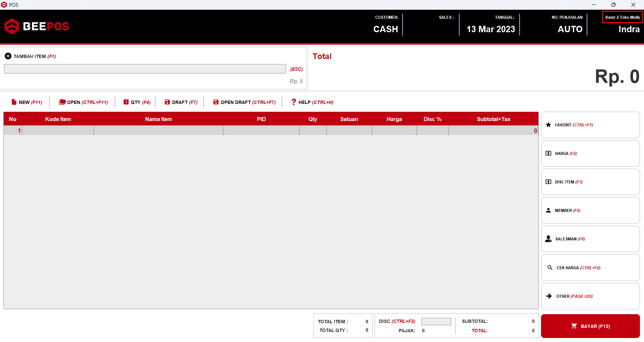Click the Open Draft icon (CTRL+F7)
Viewport: 644px width, 342px height.
coord(216,102)
